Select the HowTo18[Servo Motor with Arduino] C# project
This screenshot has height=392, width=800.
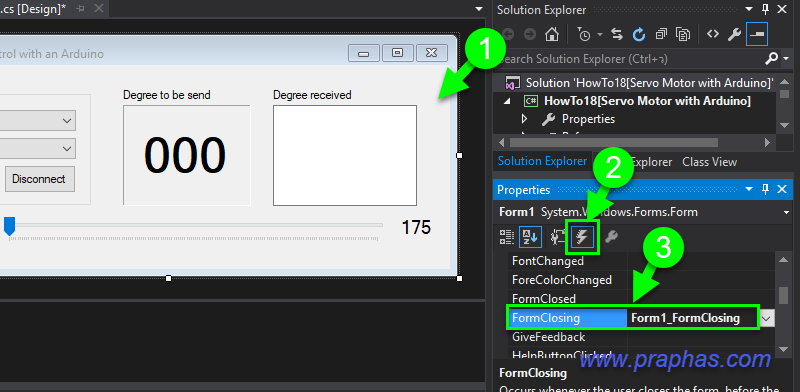tap(647, 101)
